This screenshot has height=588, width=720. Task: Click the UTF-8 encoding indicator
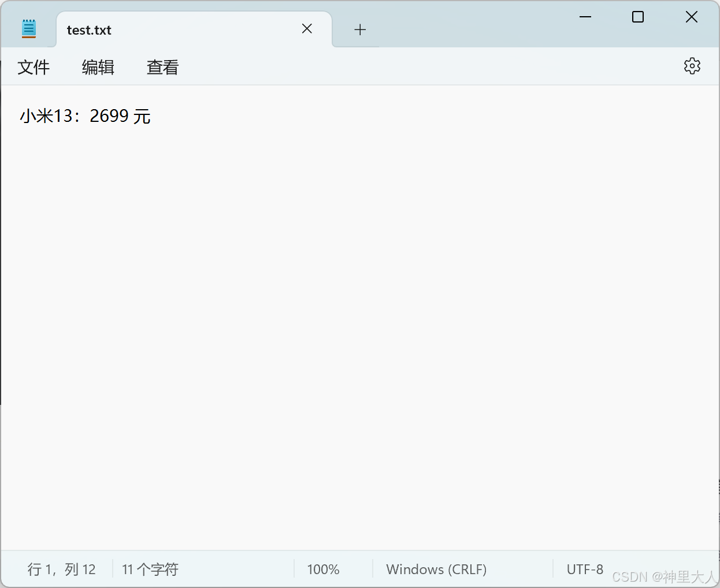pyautogui.click(x=585, y=570)
